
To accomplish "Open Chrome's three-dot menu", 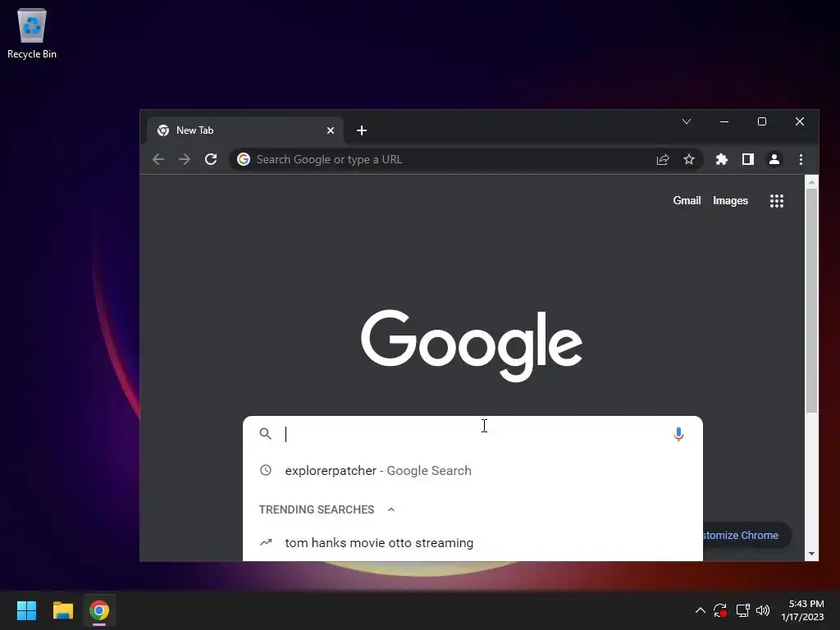I will click(801, 159).
